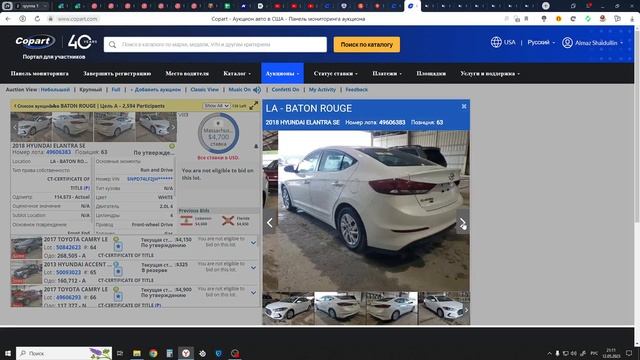This screenshot has width=640, height=360.
Task: Expand the 2013 Hyundai Accent lot 65 row
Action: (253, 268)
